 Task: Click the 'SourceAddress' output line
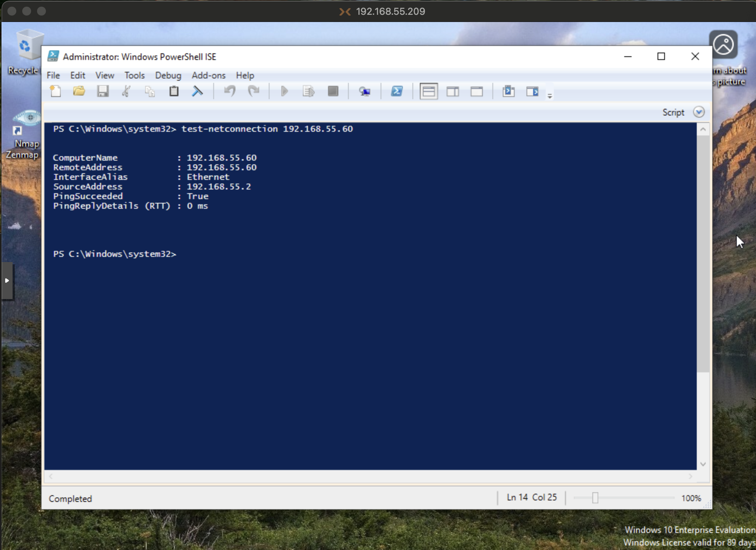[x=152, y=187]
